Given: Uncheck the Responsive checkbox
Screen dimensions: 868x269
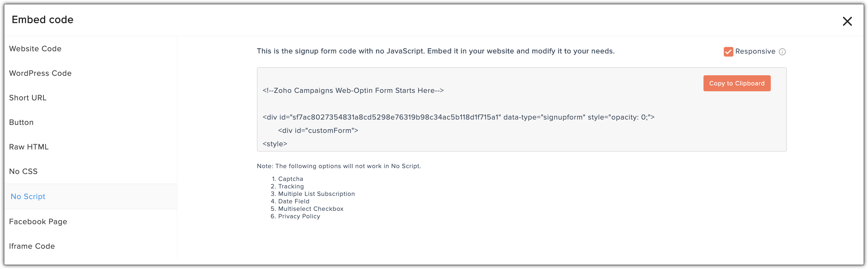Looking at the screenshot, I should point(728,52).
